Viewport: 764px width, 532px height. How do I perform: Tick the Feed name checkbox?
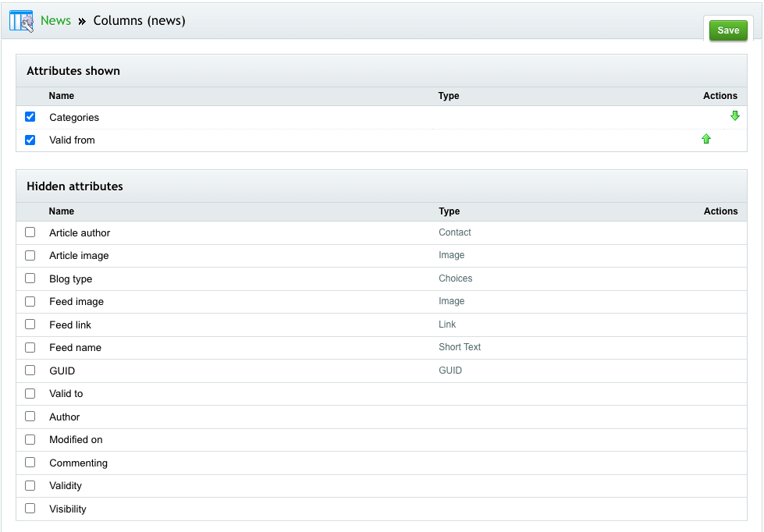(x=30, y=347)
